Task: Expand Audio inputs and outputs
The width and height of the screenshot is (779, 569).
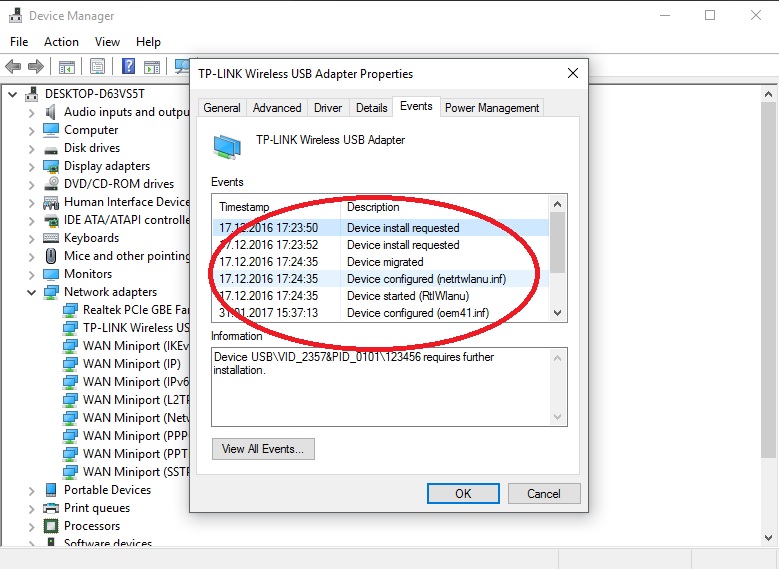Action: 32,113
